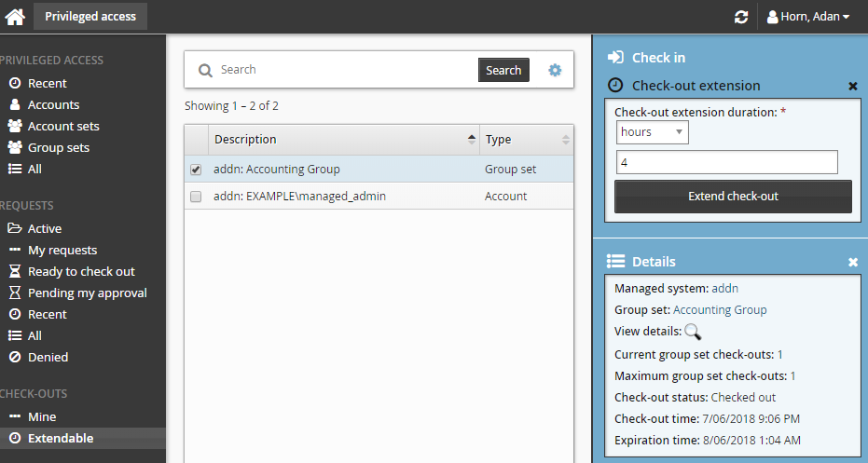Click the Extend check-out button
The image size is (868, 463).
[733, 197]
